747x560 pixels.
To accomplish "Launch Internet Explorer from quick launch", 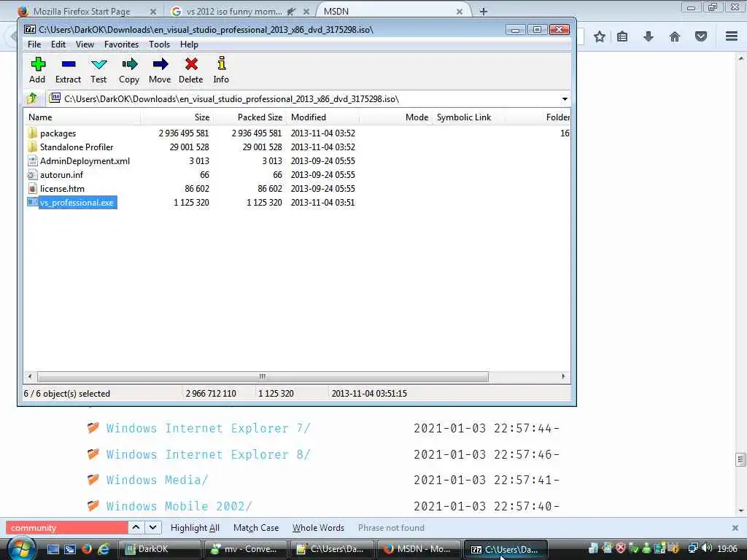I will click(104, 549).
